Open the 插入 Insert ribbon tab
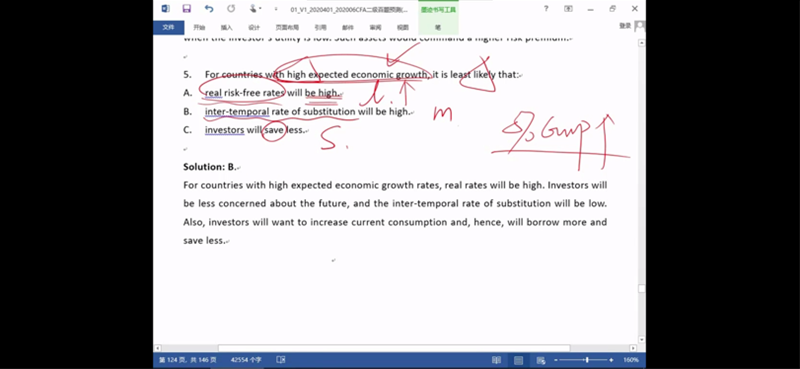The width and height of the screenshot is (800, 369). coord(227,28)
